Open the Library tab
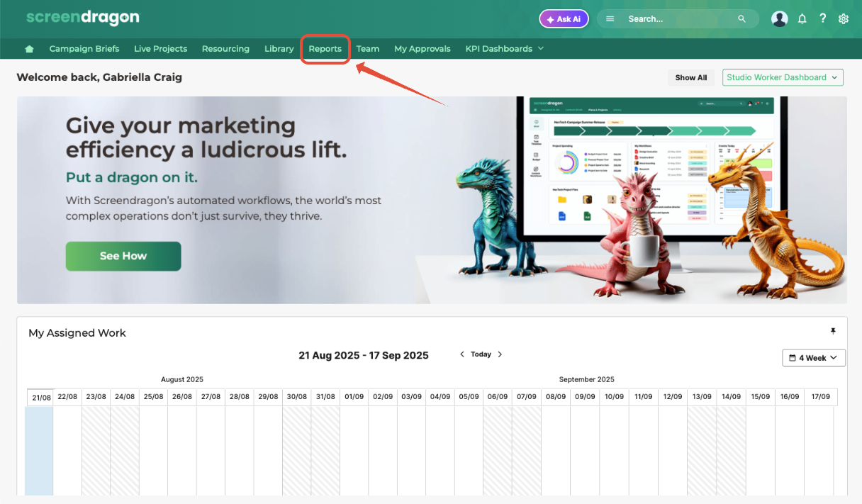The width and height of the screenshot is (862, 504). pyautogui.click(x=279, y=49)
